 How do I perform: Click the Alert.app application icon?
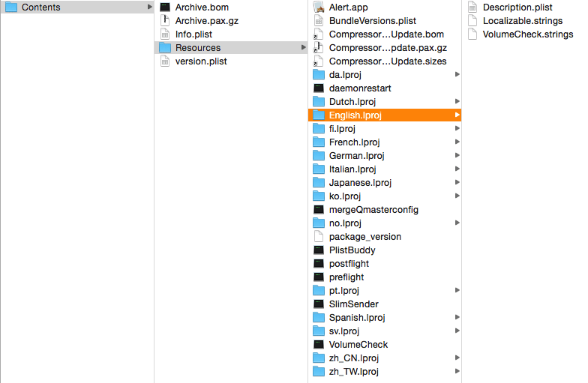coord(319,7)
